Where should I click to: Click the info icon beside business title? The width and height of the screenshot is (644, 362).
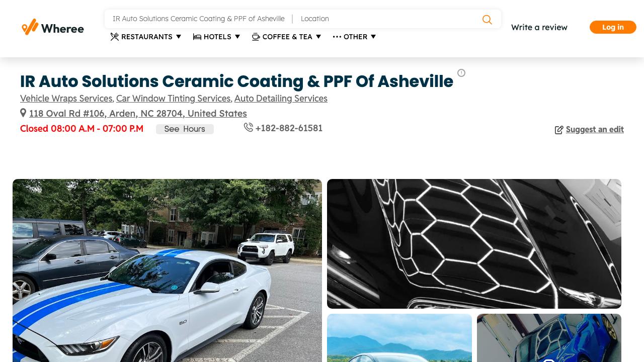461,73
